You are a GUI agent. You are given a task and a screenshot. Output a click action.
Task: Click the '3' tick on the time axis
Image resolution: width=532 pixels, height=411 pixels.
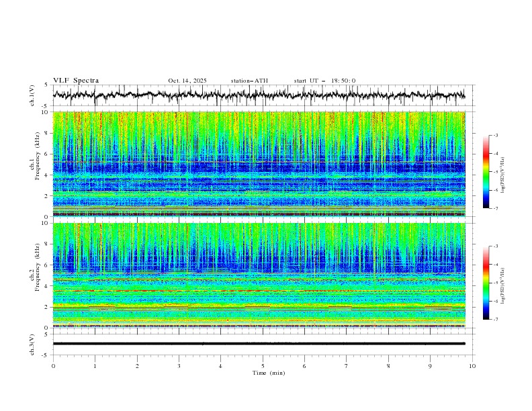click(179, 366)
